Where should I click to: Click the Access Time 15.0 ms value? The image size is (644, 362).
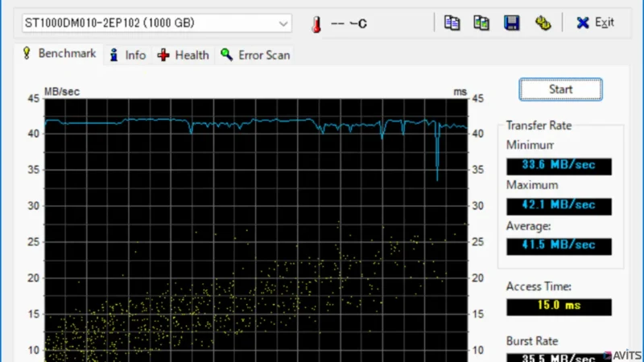pyautogui.click(x=559, y=306)
